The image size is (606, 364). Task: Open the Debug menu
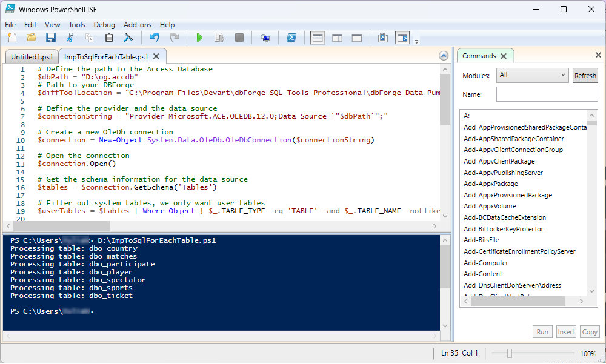(x=104, y=25)
